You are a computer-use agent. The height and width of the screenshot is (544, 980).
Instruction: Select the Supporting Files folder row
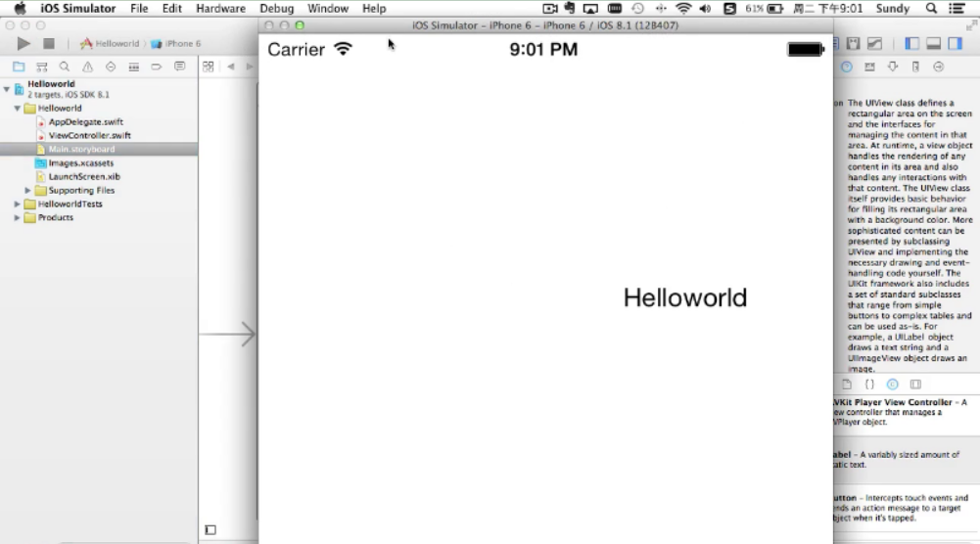[81, 191]
